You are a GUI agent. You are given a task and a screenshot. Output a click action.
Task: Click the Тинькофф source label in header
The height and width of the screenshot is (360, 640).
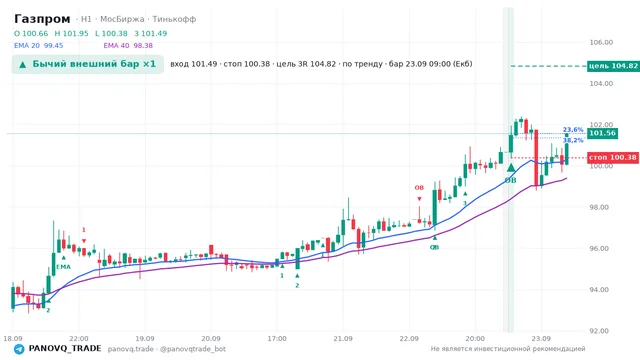pos(174,19)
